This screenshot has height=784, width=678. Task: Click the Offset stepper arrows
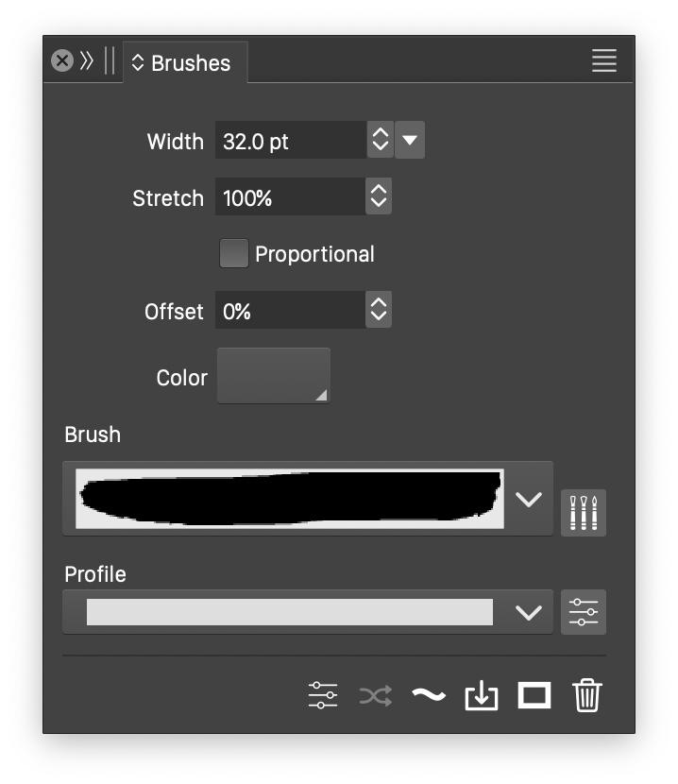(x=379, y=310)
